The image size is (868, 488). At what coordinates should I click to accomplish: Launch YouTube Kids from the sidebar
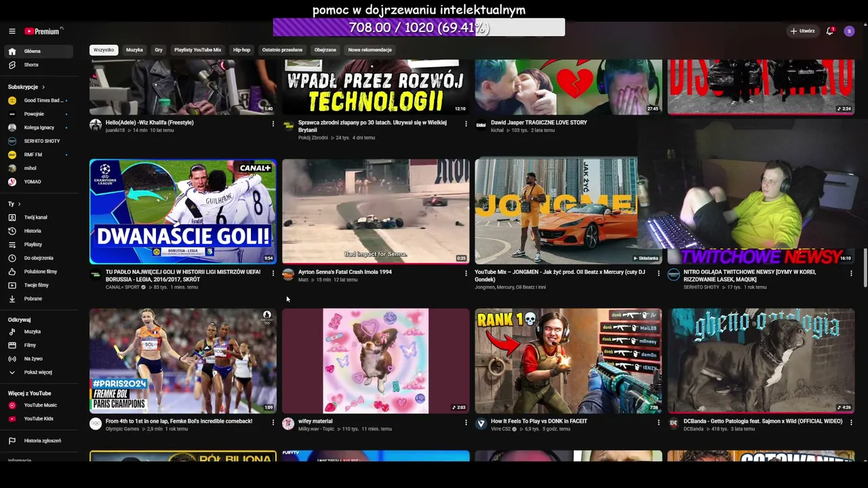(x=40, y=419)
